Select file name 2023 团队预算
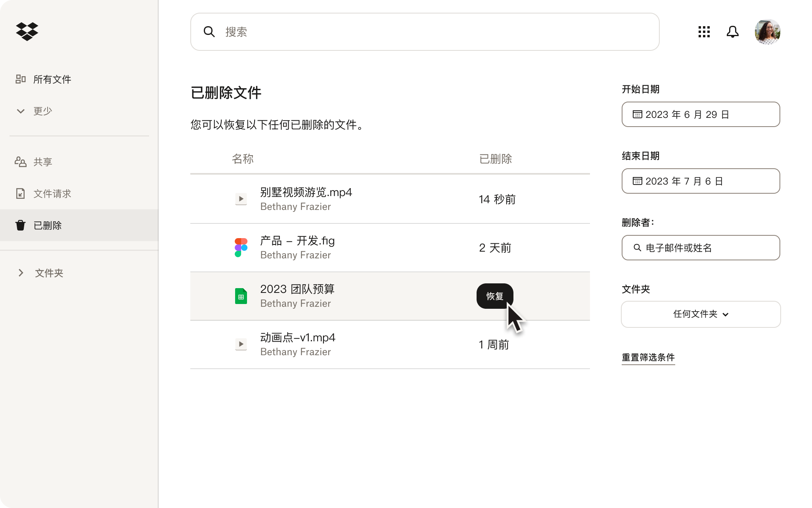 [297, 289]
